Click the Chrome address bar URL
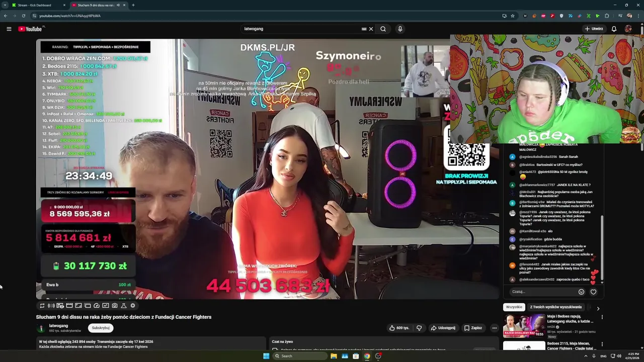Viewport: 644px width, 362px height. click(x=70, y=16)
